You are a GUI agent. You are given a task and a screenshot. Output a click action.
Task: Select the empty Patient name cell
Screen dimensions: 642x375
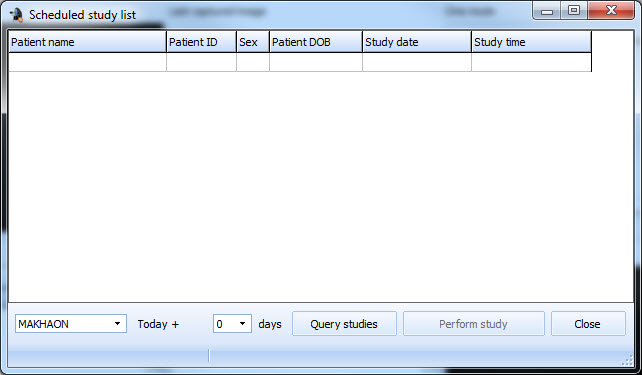(x=87, y=62)
